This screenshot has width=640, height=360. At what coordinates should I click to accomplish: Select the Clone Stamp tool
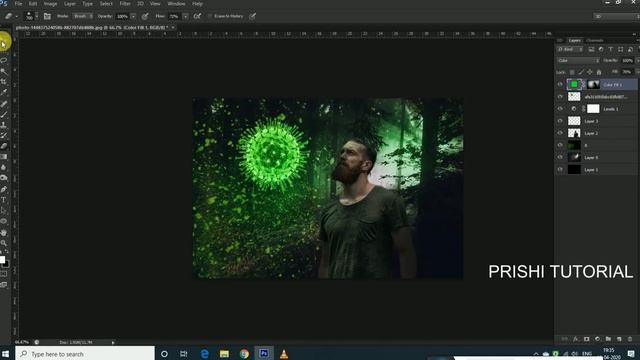coord(4,125)
